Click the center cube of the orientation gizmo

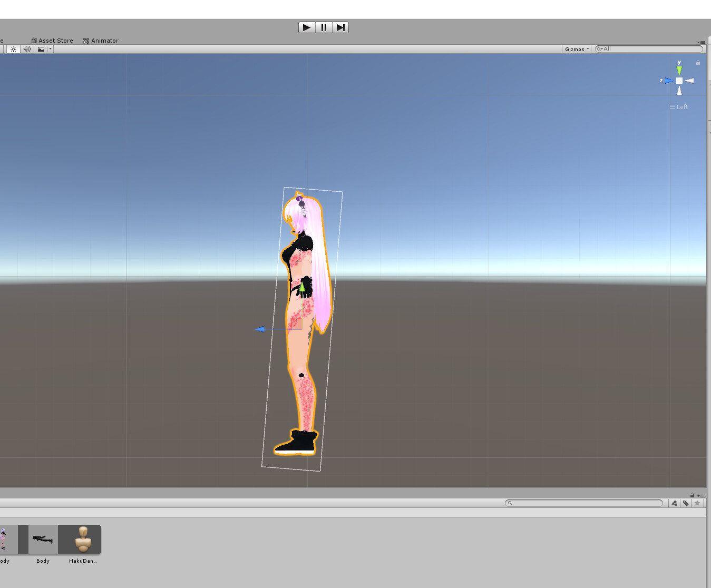point(679,80)
